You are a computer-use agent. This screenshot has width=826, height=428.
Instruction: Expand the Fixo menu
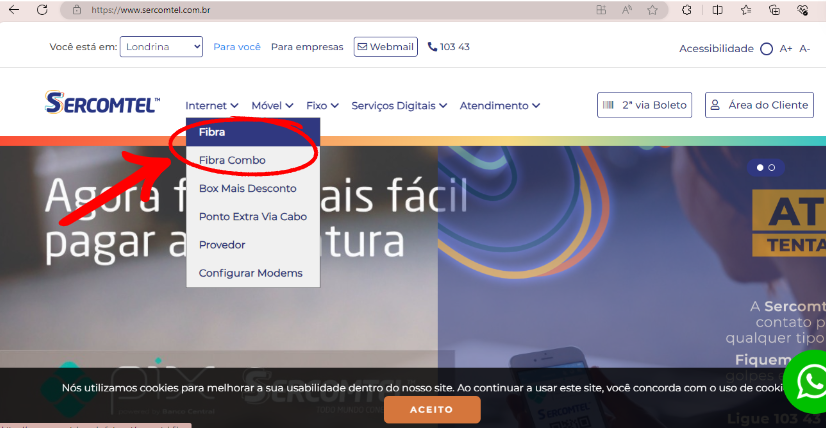[x=322, y=105]
